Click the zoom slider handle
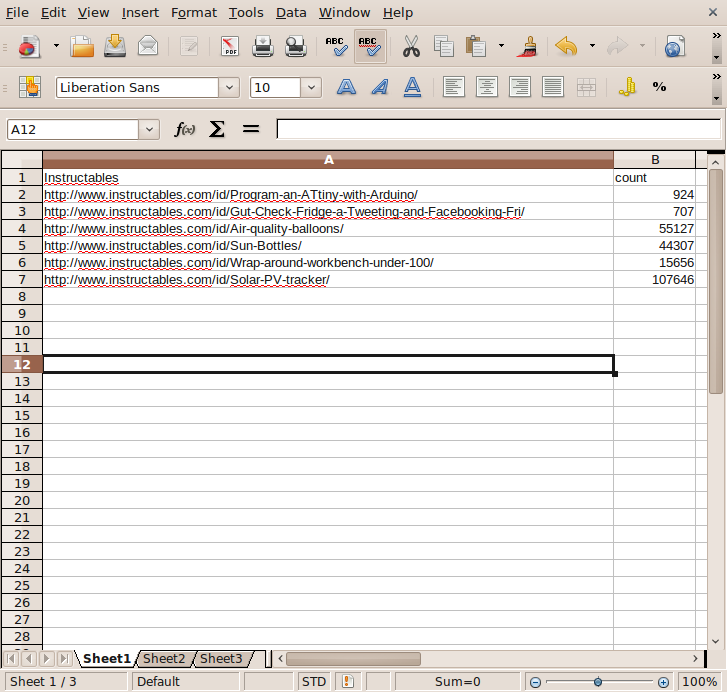 598,682
